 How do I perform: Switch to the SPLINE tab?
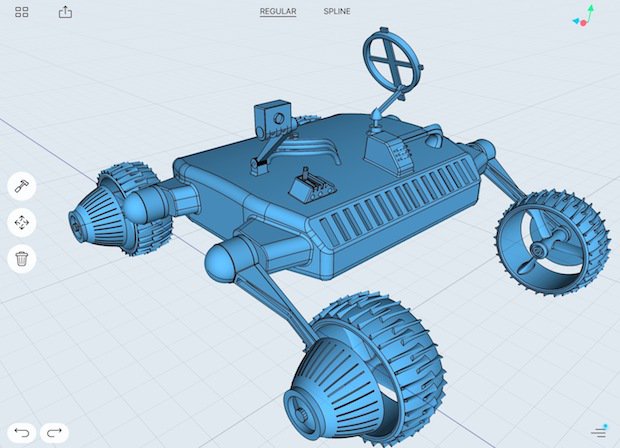point(337,12)
